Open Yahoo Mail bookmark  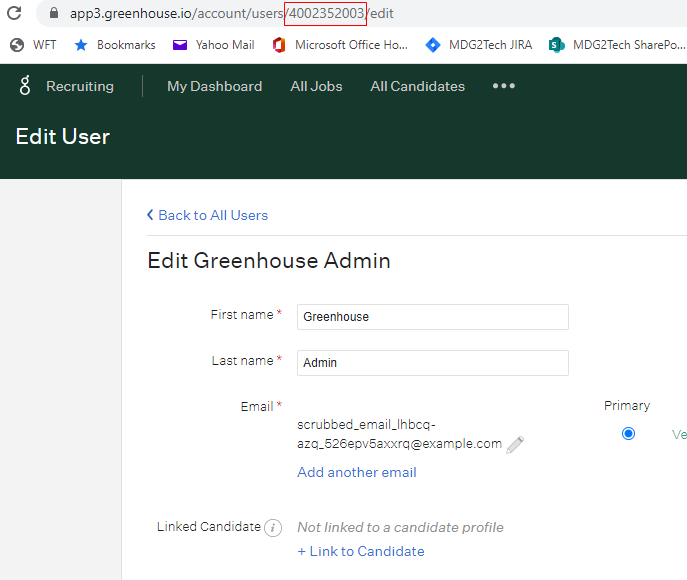coord(213,45)
